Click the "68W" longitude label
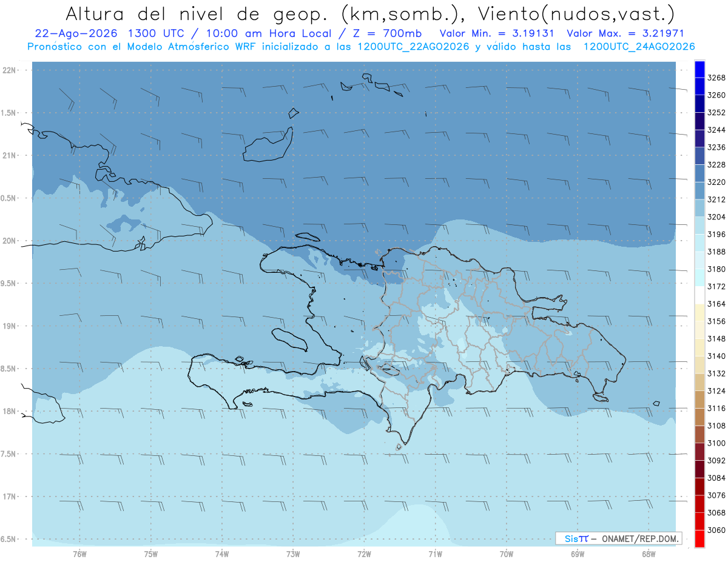The width and height of the screenshot is (728, 562). tap(649, 554)
